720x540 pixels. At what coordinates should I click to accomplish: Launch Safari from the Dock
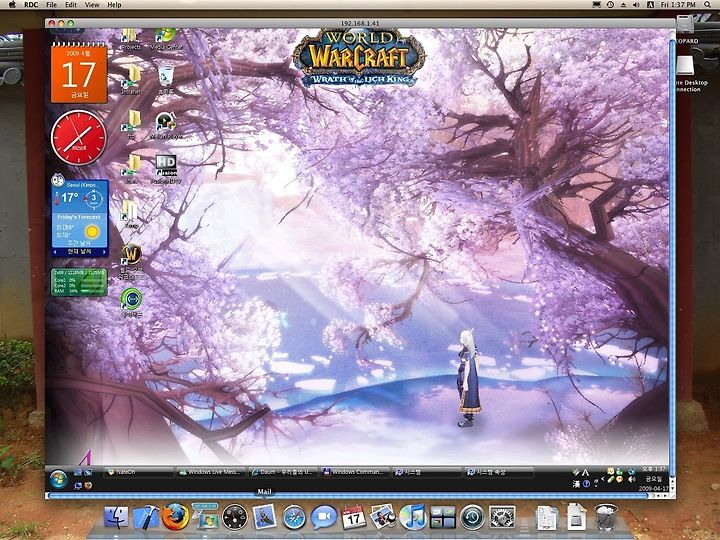pos(294,518)
